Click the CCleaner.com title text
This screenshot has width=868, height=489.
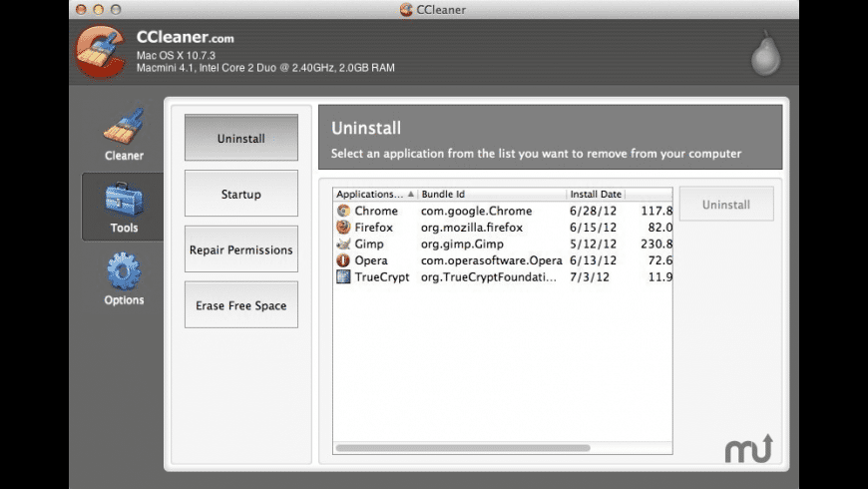coord(185,37)
